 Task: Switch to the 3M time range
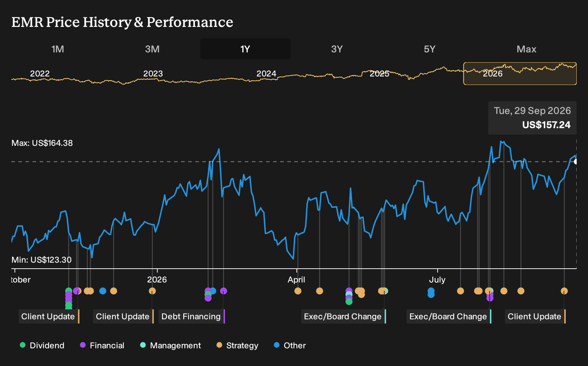152,49
